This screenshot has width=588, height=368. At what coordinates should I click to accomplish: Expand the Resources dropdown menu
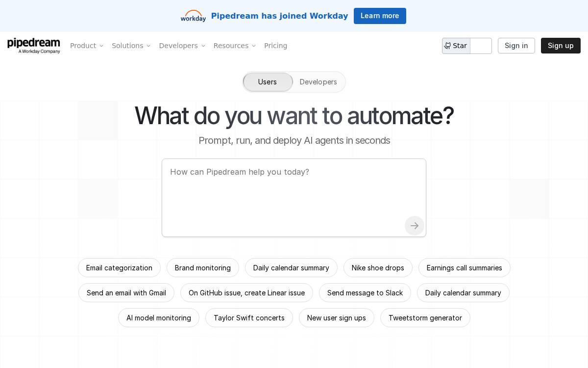235,46
